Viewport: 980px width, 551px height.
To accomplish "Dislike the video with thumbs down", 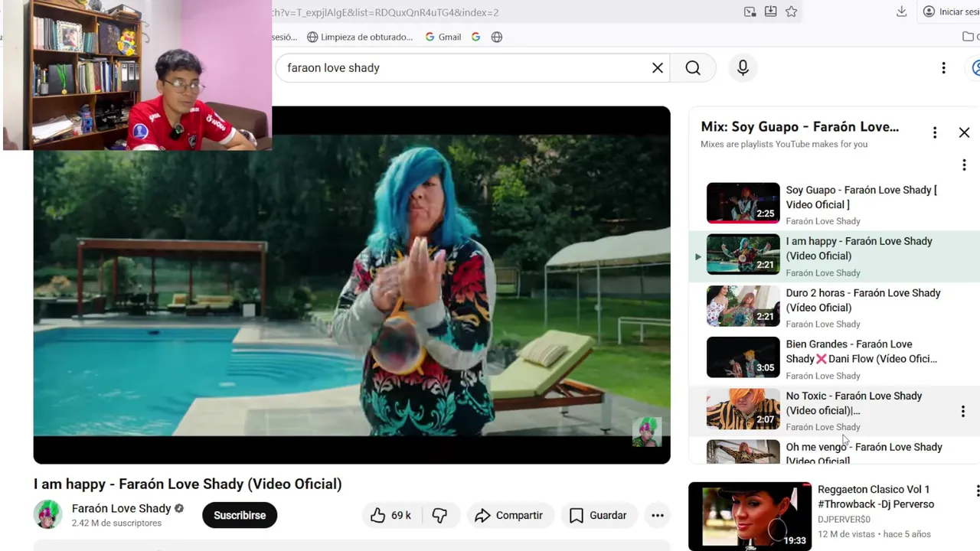I will click(439, 515).
